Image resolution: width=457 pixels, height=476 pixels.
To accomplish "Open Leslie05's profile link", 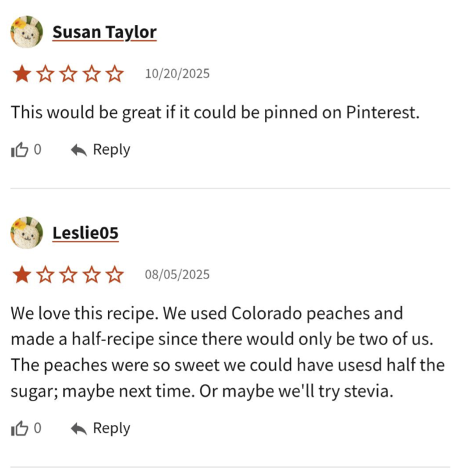I will pos(86,233).
